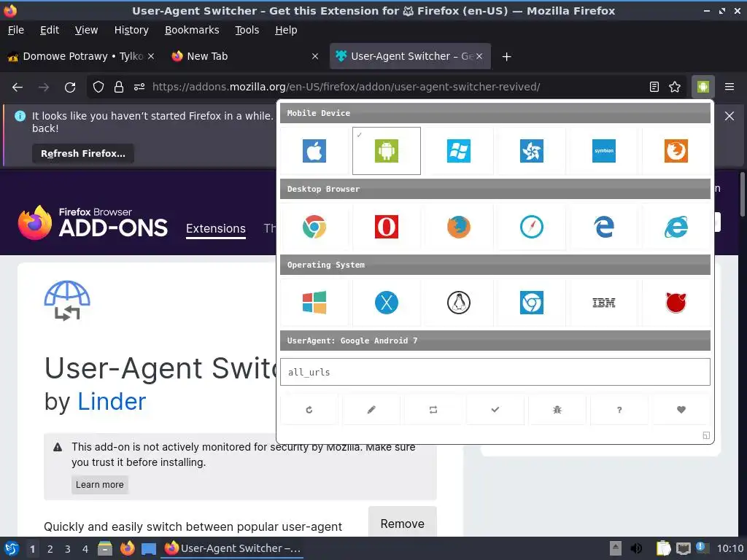Viewport: 747px width, 560px height.
Task: Open the History menu
Action: click(131, 30)
